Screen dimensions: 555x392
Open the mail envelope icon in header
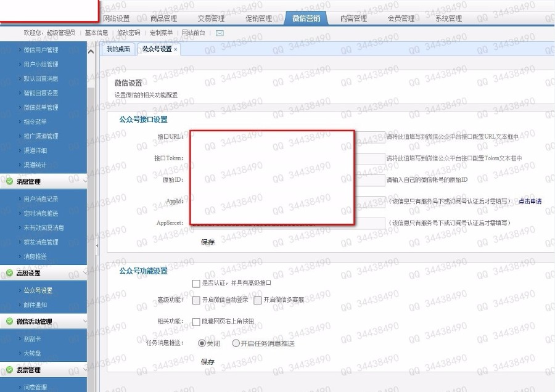coord(220,33)
